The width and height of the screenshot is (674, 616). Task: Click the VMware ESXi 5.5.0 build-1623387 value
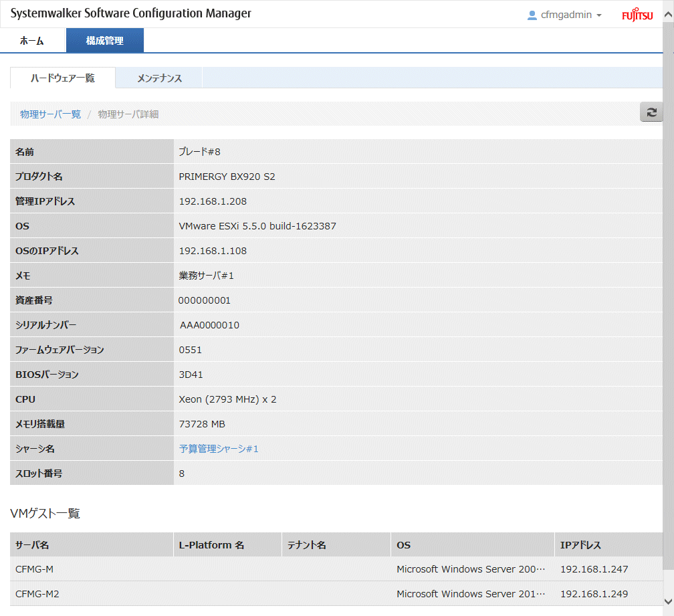[x=257, y=226]
